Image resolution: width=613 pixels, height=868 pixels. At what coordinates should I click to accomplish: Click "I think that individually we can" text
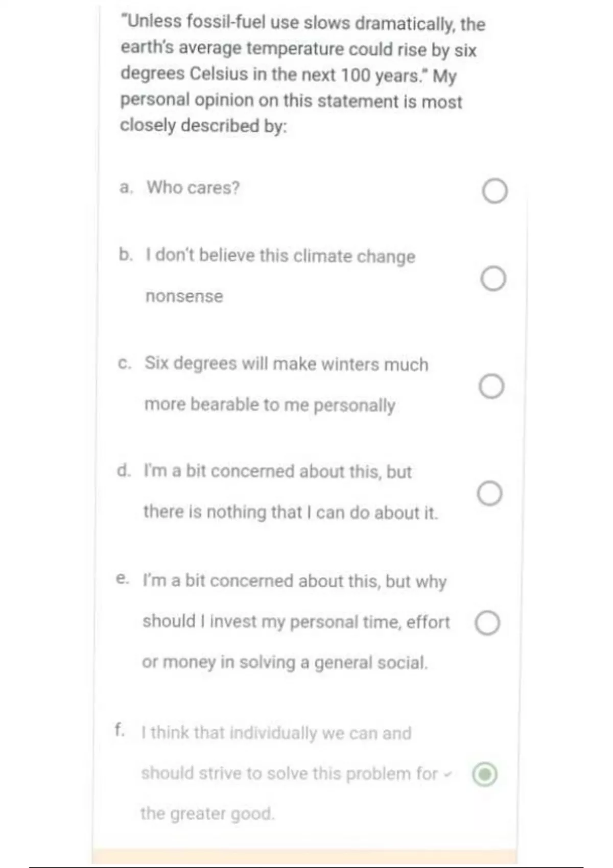(x=276, y=733)
